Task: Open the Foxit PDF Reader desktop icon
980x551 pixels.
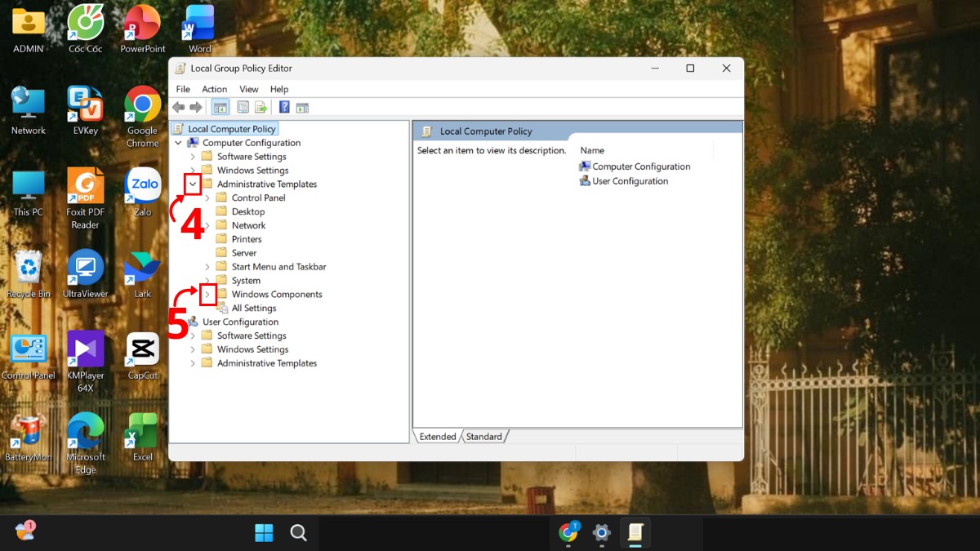Action: pyautogui.click(x=85, y=186)
